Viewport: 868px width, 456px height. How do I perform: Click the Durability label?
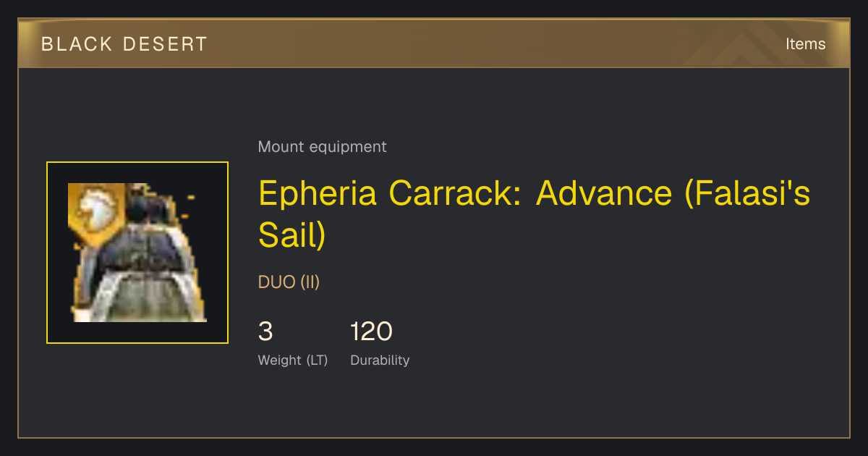tap(380, 360)
